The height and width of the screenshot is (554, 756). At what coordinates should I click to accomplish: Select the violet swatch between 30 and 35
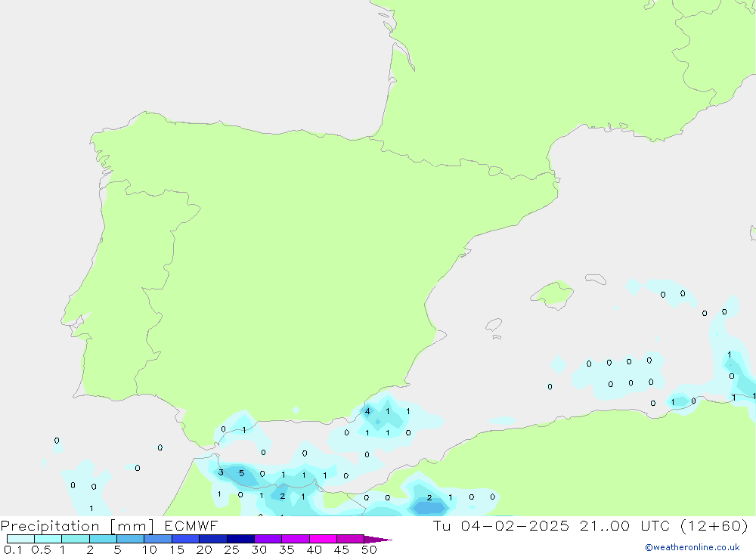pos(268,539)
